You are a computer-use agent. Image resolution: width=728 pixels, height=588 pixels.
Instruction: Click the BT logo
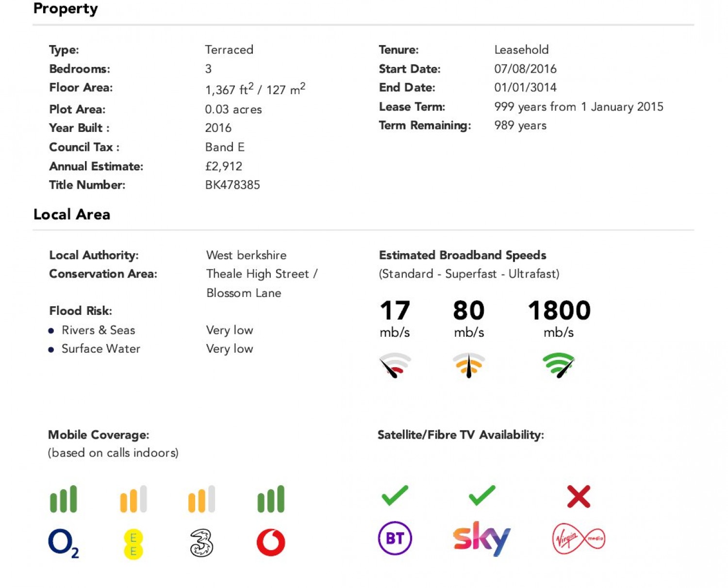395,538
